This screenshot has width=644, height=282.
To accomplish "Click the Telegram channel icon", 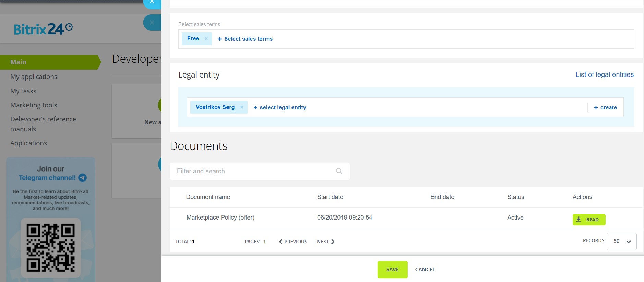I will coord(82,178).
